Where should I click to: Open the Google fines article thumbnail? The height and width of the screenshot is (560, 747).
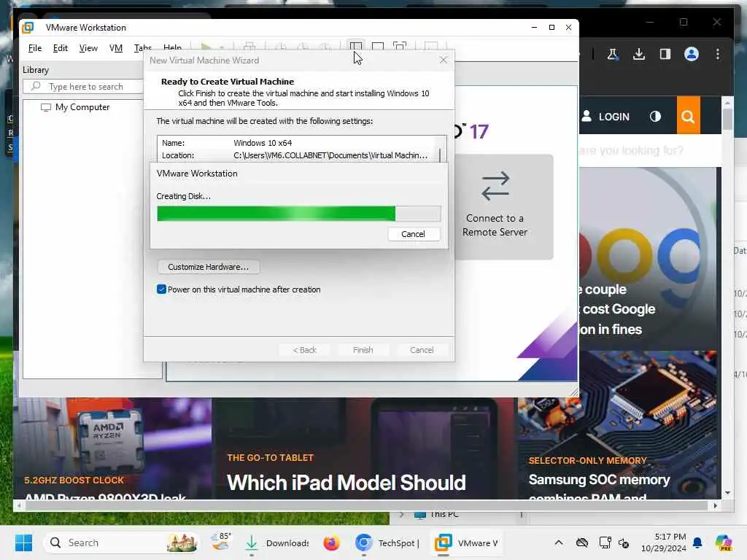pos(648,257)
